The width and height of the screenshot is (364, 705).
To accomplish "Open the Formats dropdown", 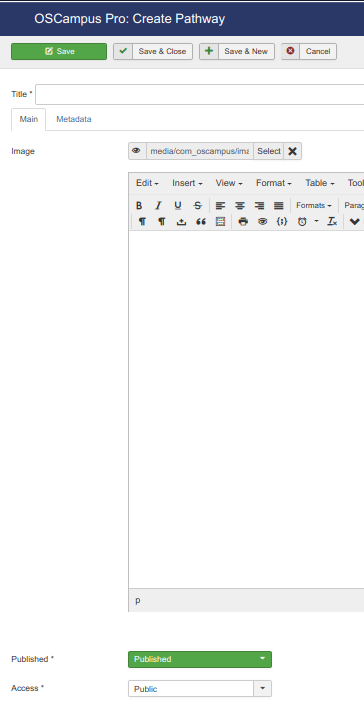I will click(x=314, y=205).
